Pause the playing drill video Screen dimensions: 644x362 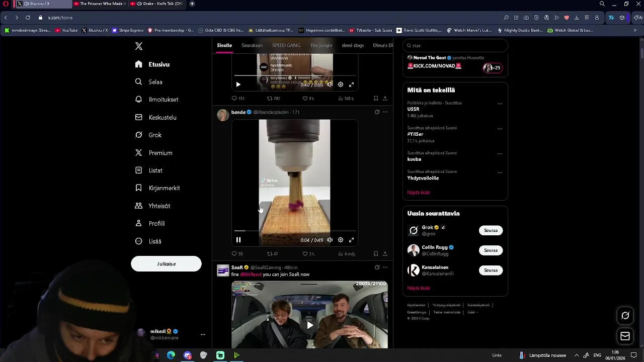pyautogui.click(x=238, y=240)
